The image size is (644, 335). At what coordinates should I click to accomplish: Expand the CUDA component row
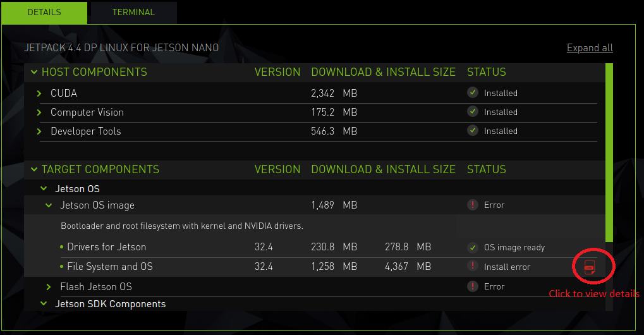pyautogui.click(x=39, y=94)
